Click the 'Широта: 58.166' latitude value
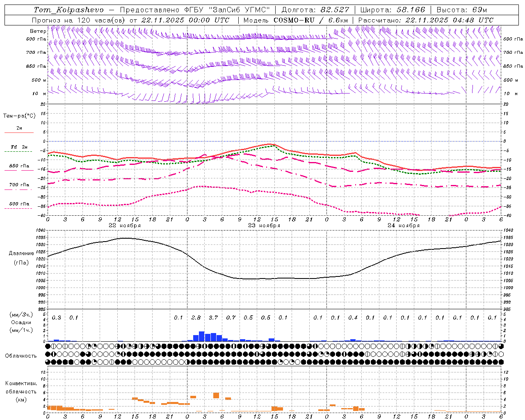This screenshot has width=525, height=420. pyautogui.click(x=393, y=10)
